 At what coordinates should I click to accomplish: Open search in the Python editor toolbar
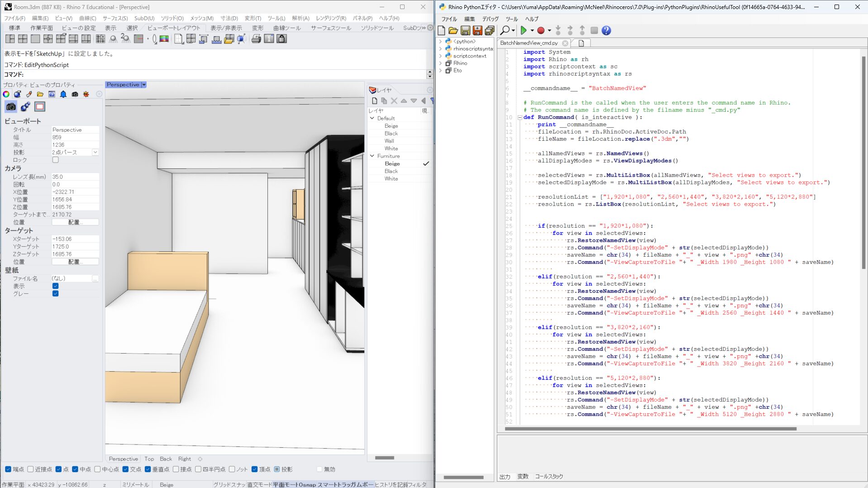click(506, 30)
